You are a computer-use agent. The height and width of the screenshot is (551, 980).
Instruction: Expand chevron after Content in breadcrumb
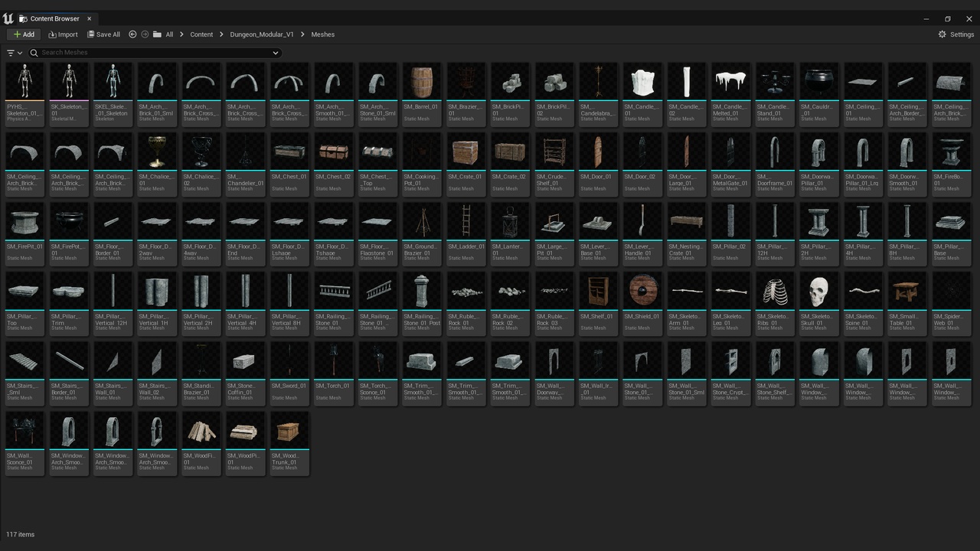221,34
